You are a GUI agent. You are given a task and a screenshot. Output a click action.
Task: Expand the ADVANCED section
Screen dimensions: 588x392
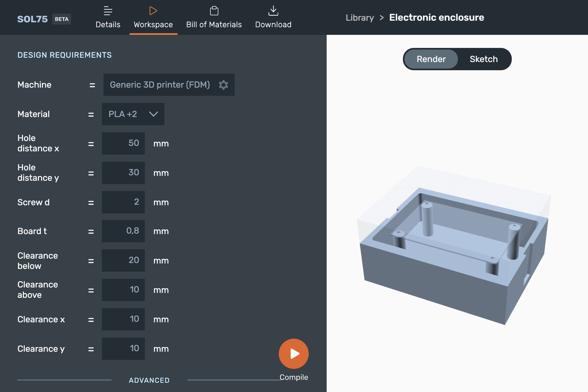point(149,380)
